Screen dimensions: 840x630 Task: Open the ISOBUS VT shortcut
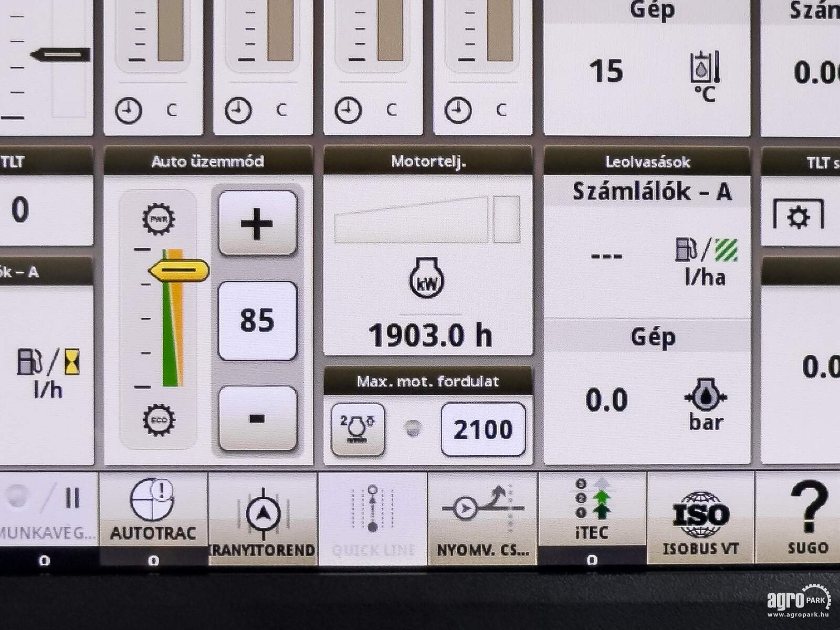tap(701, 519)
